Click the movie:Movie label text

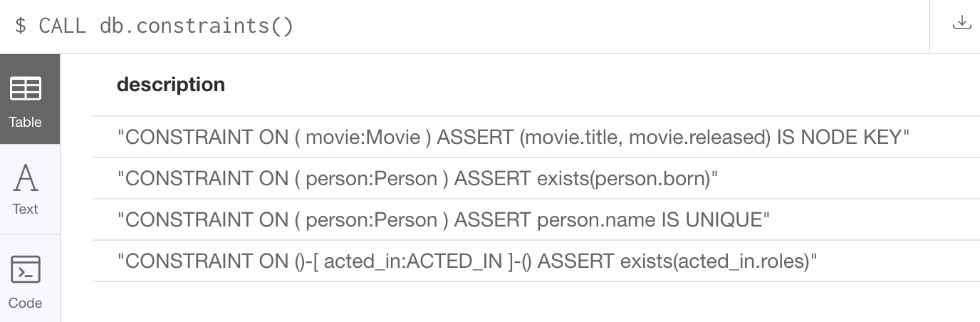(363, 137)
